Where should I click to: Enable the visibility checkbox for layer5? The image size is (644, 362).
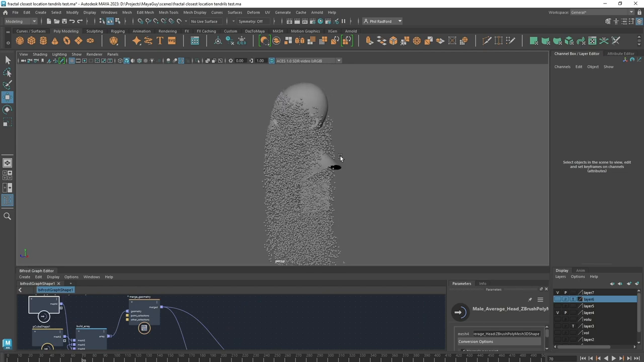(x=557, y=306)
